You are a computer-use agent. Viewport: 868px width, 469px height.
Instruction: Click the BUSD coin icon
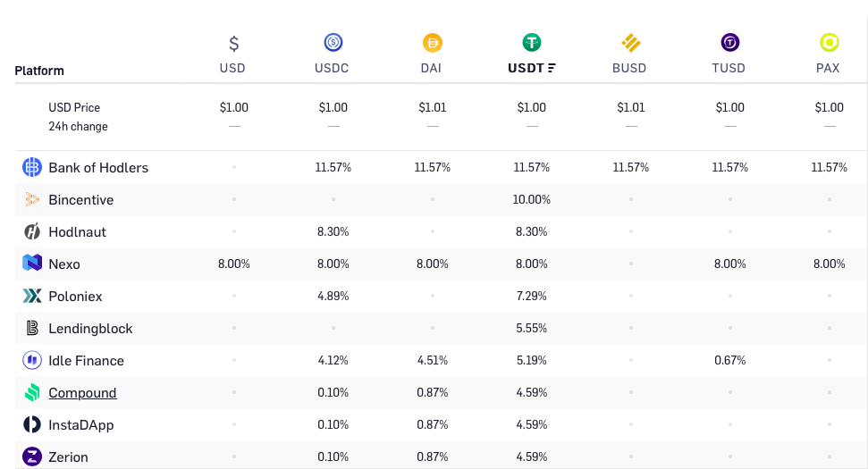pyautogui.click(x=631, y=42)
